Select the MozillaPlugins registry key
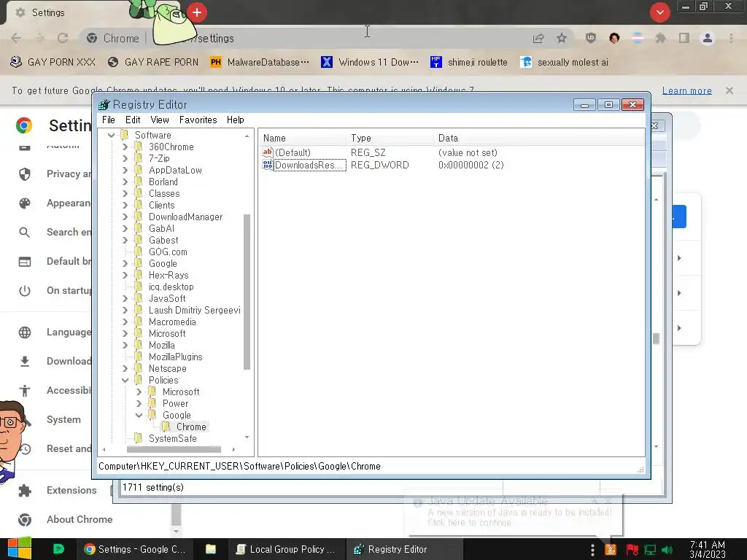The image size is (747, 560). tap(175, 357)
